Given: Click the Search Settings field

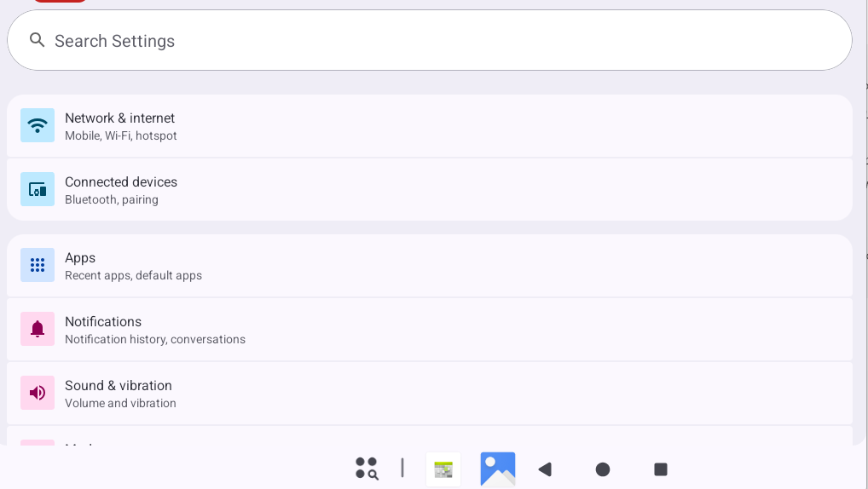Looking at the screenshot, I should pos(430,40).
